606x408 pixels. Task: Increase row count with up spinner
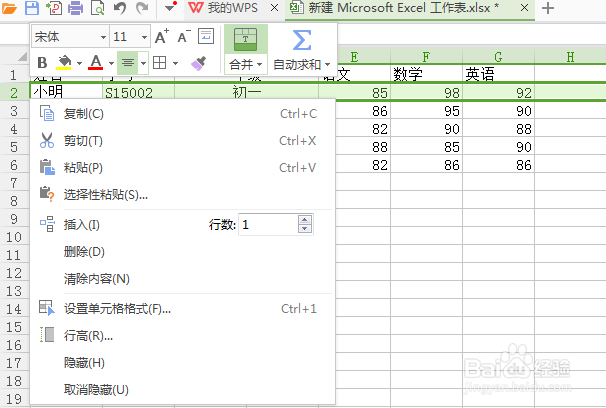point(305,219)
